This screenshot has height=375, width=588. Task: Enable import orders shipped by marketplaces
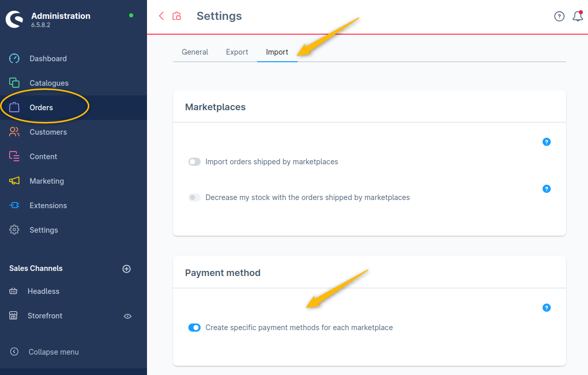coord(194,162)
